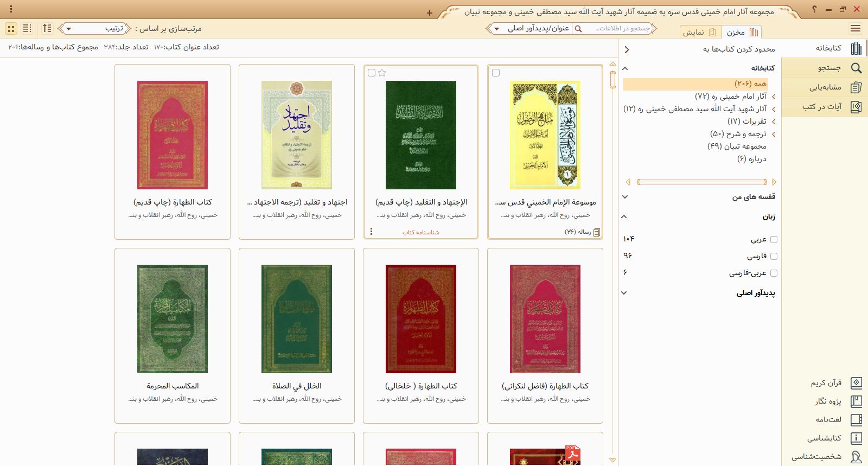This screenshot has width=868, height=466.
Task: Switch to grid thumbnail view
Action: click(11, 28)
